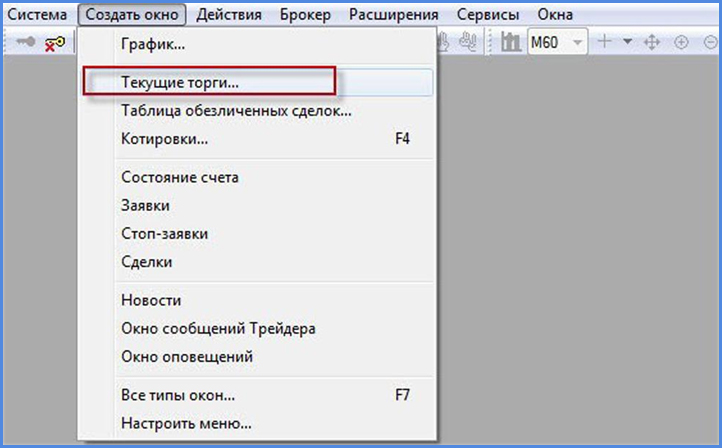Choose График... from the menu
The height and width of the screenshot is (448, 722).
(x=153, y=44)
